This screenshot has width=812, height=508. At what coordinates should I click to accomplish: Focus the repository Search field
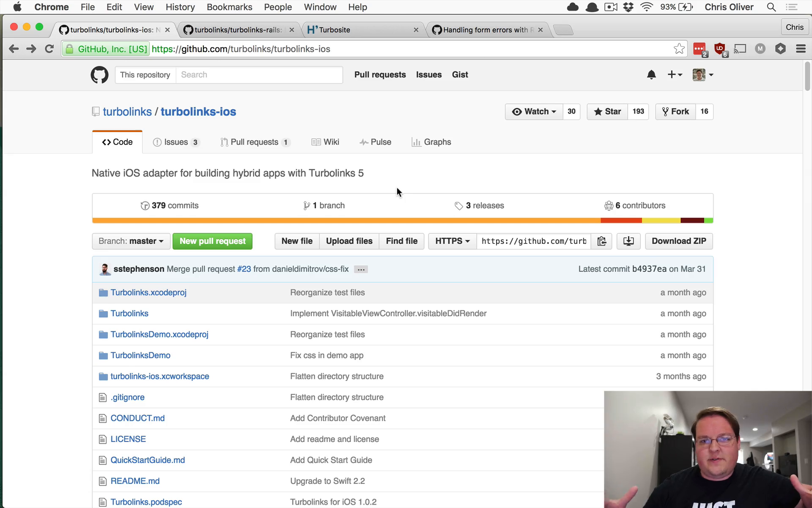(x=259, y=75)
